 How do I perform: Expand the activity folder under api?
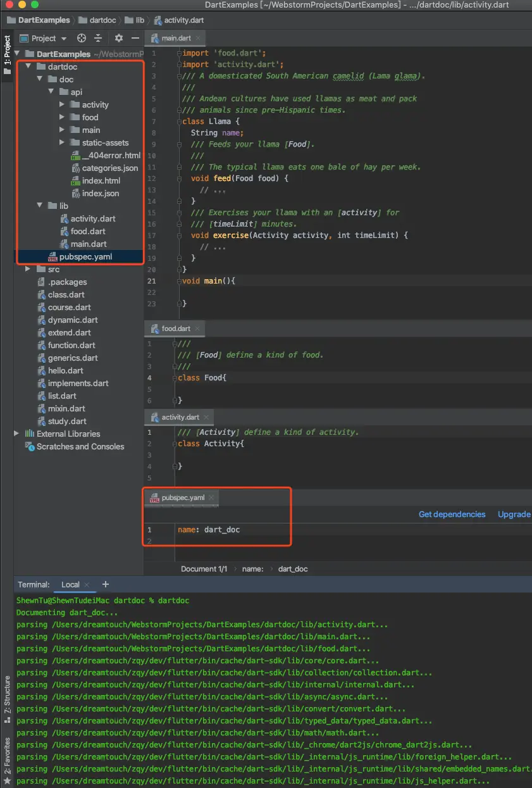pos(62,105)
